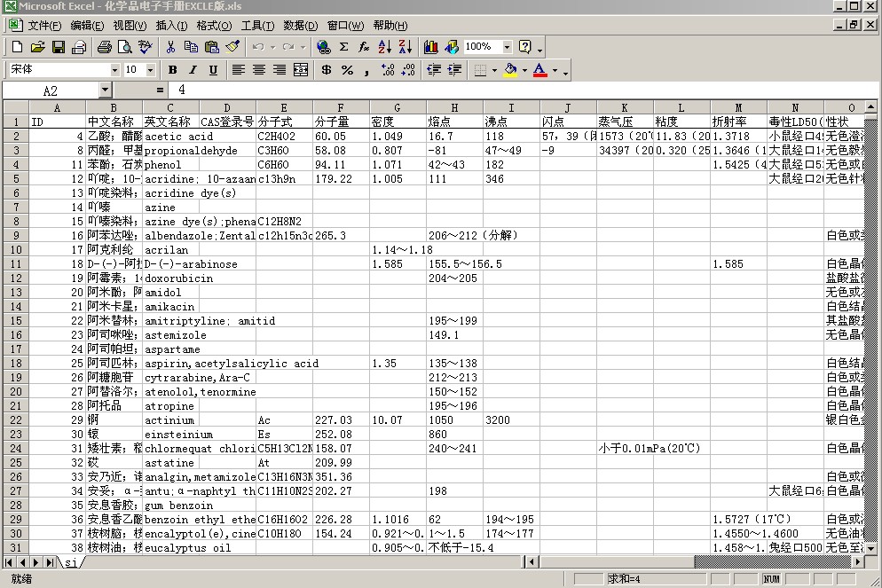Expand the font size dropdown
882x588 pixels.
(x=150, y=70)
